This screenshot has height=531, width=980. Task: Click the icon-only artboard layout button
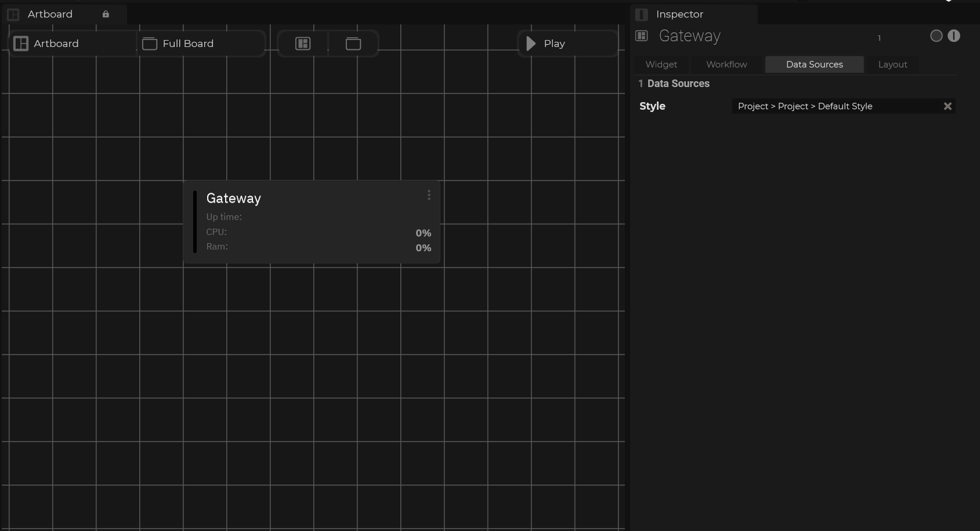pyautogui.click(x=303, y=44)
